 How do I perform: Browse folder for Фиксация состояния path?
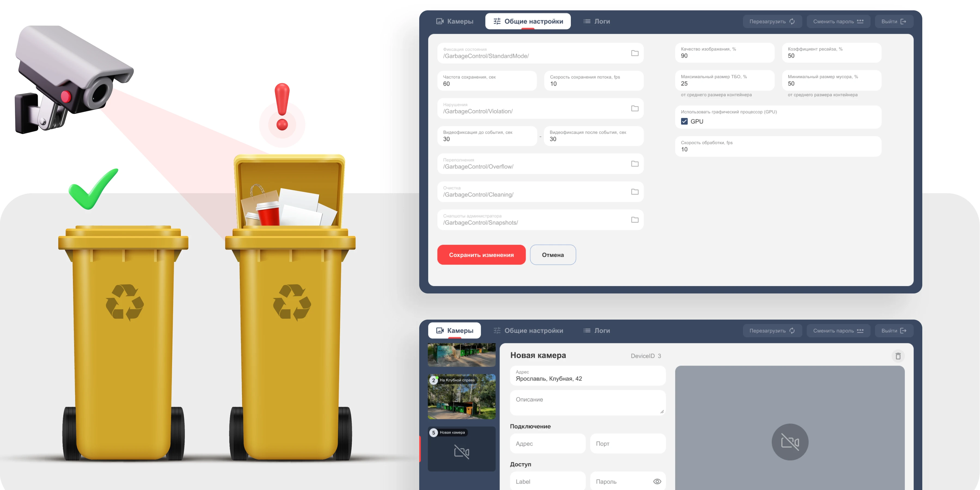pos(635,53)
